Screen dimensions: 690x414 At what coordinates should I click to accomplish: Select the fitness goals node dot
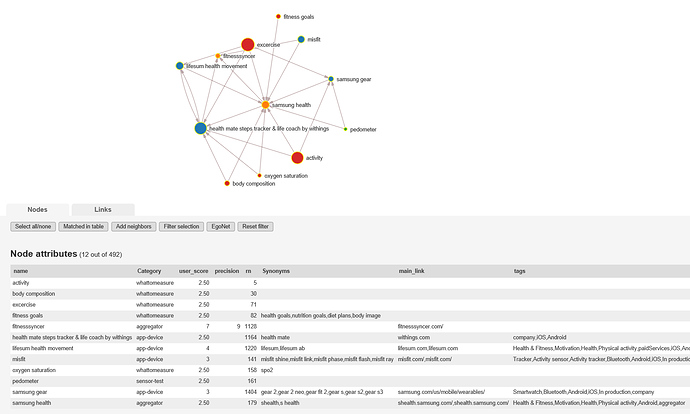pos(278,16)
